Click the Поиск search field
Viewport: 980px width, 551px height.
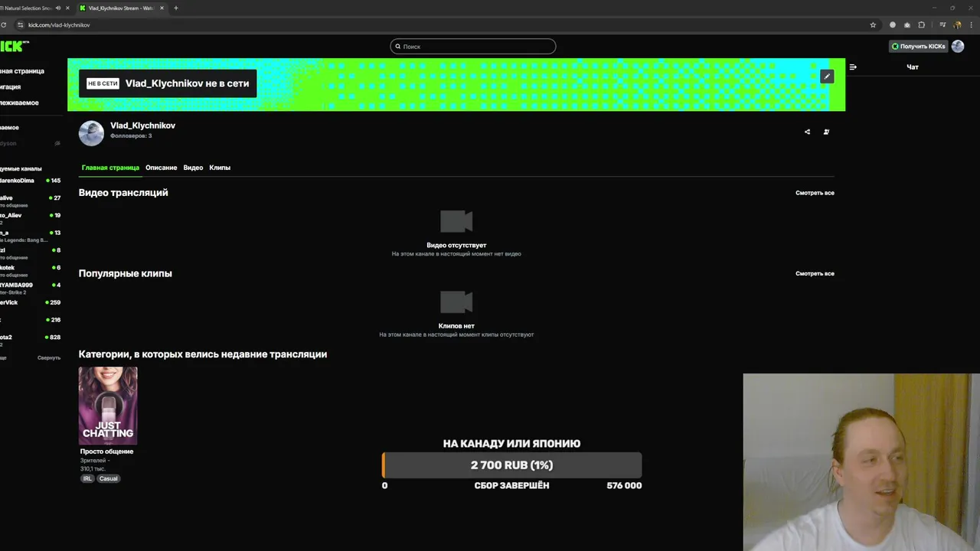473,47
